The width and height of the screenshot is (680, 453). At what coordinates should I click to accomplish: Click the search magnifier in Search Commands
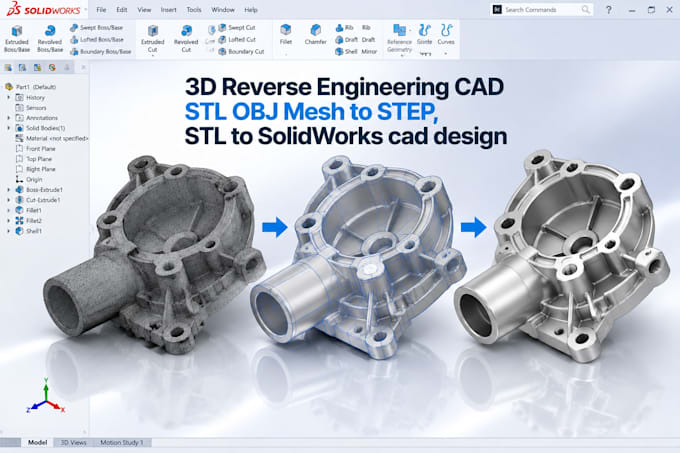[585, 10]
